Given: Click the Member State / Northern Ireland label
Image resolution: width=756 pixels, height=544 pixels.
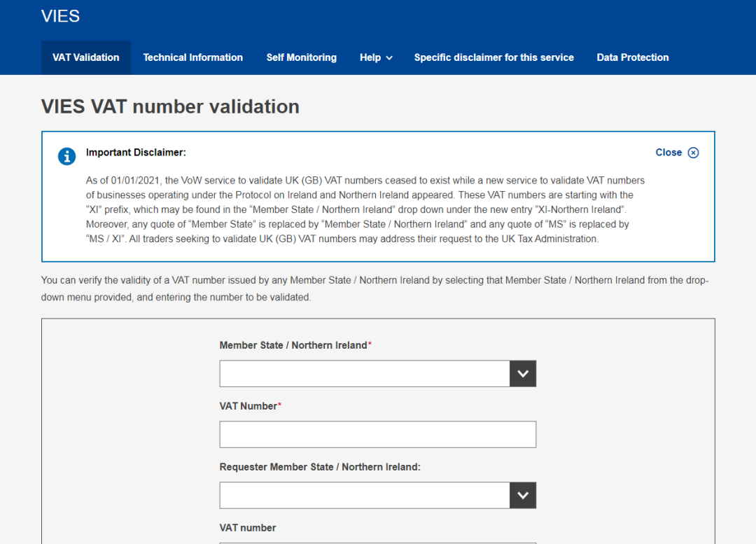Looking at the screenshot, I should (293, 345).
